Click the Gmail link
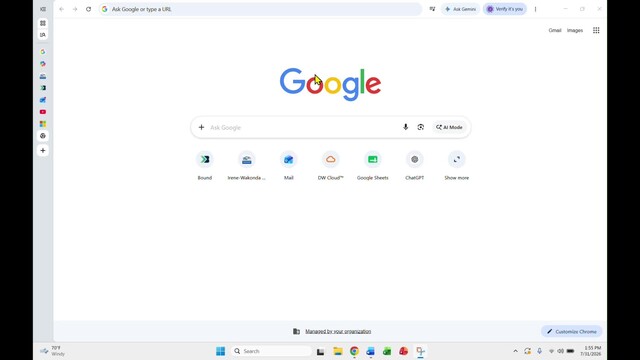Screen dimensions: 640x360 [x=555, y=30]
